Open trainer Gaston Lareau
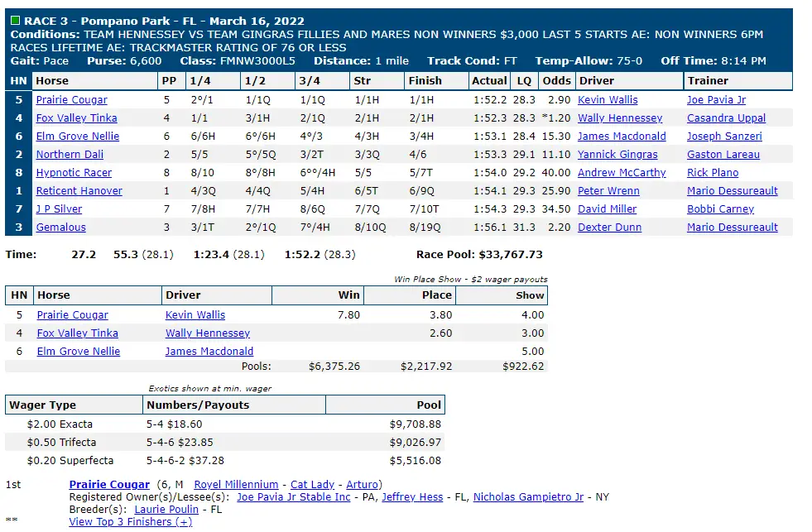 [723, 154]
